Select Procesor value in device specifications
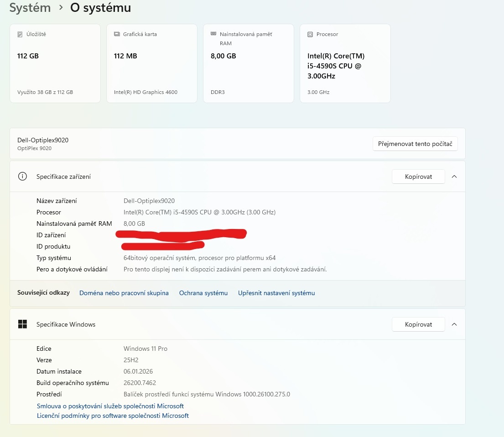 (200, 212)
